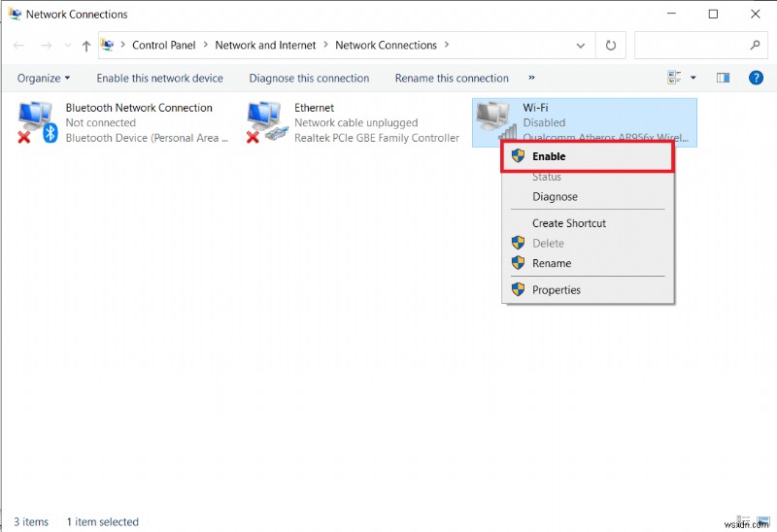Choose Delete in the context menu
Screen dimensions: 777x532
(x=588, y=244)
